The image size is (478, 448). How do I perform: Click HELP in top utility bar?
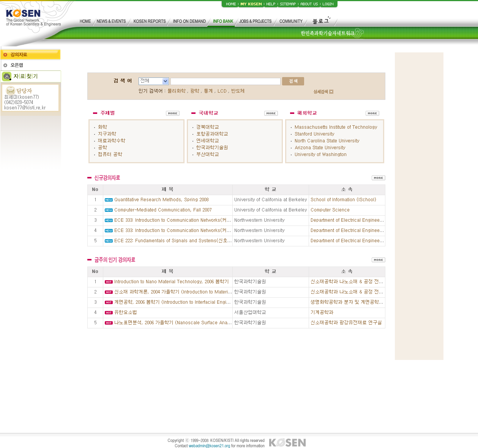pos(271,4)
